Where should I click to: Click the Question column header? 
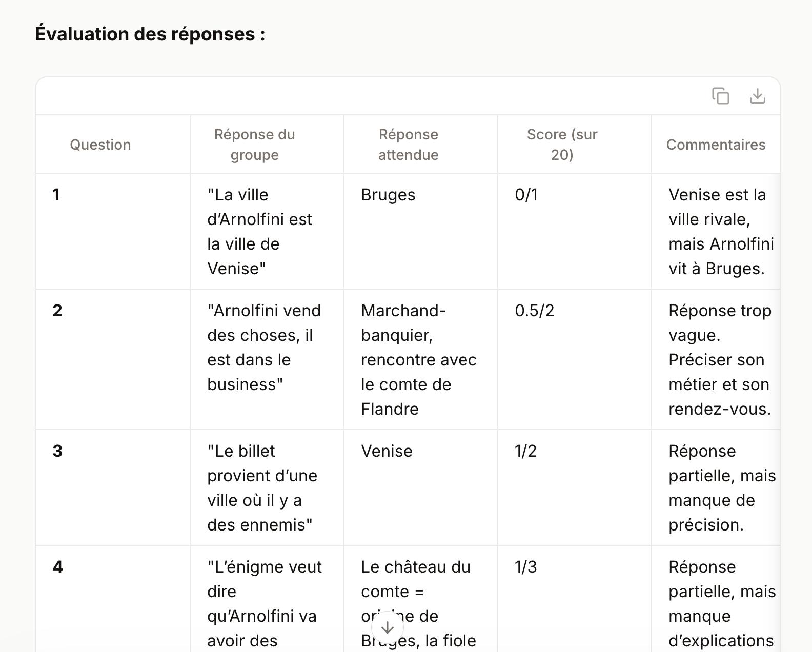pos(100,145)
